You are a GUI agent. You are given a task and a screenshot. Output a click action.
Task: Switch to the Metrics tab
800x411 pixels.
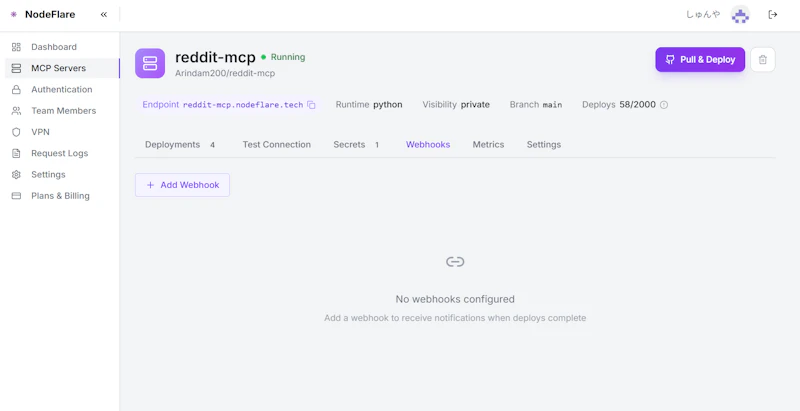(x=488, y=145)
